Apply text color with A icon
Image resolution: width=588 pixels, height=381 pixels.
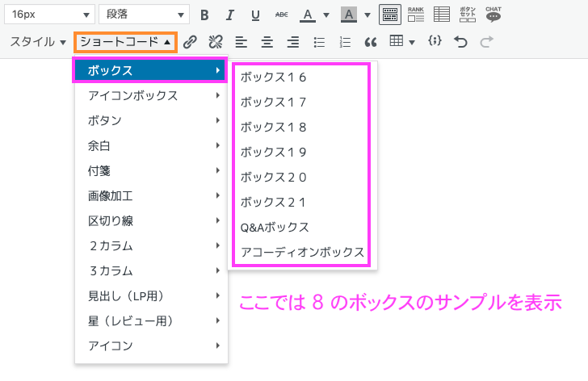click(x=308, y=15)
